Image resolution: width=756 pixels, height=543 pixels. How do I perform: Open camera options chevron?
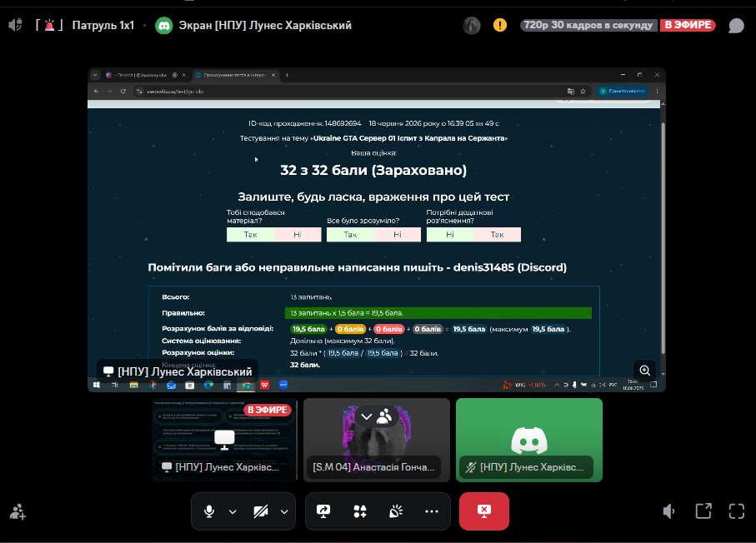pos(284,511)
